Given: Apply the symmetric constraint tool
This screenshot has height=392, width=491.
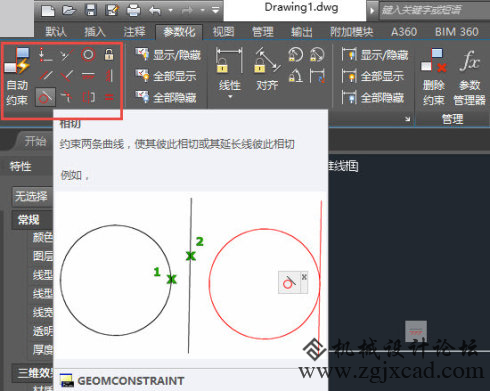Looking at the screenshot, I should pyautogui.click(x=88, y=97).
